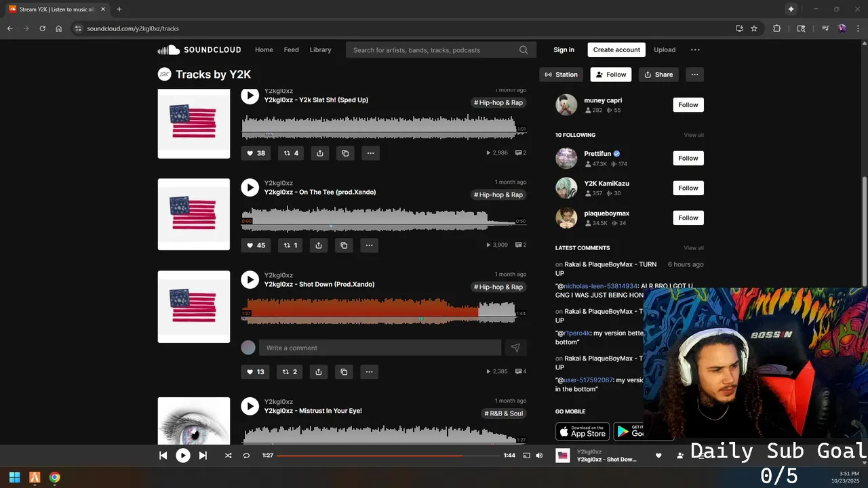Click the Write a comment field
The width and height of the screenshot is (868, 488).
[380, 348]
